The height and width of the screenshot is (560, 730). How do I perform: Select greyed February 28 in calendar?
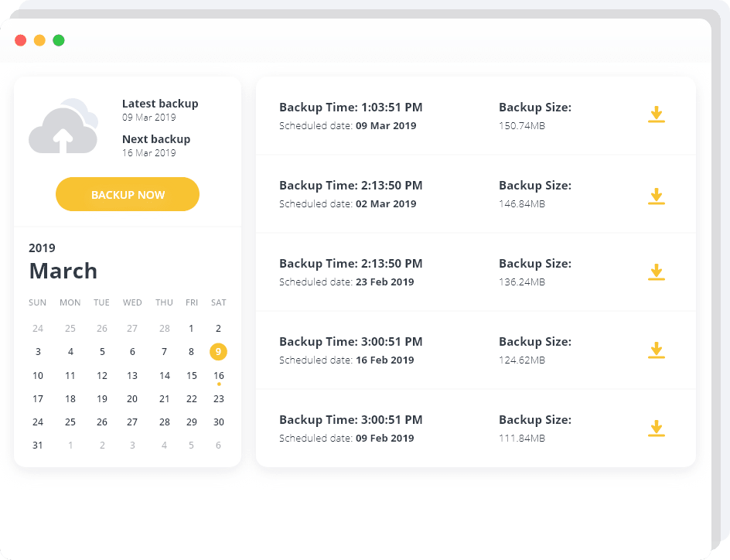click(x=165, y=329)
